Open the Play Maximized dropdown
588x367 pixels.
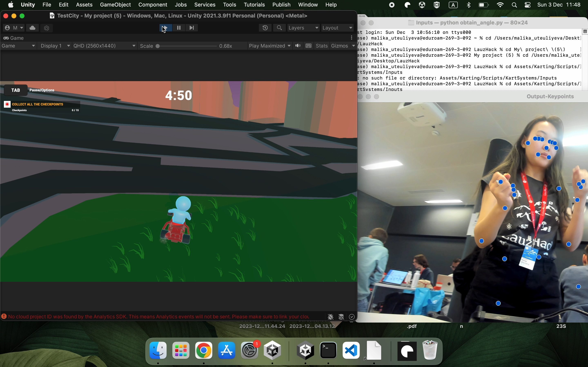tap(270, 46)
